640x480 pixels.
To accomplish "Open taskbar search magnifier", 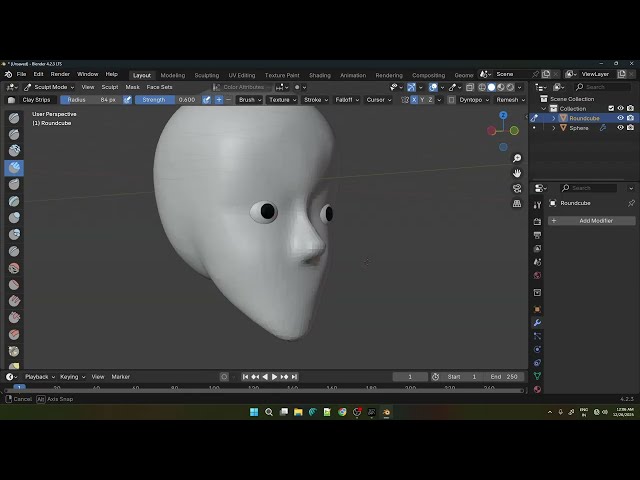I will (269, 412).
